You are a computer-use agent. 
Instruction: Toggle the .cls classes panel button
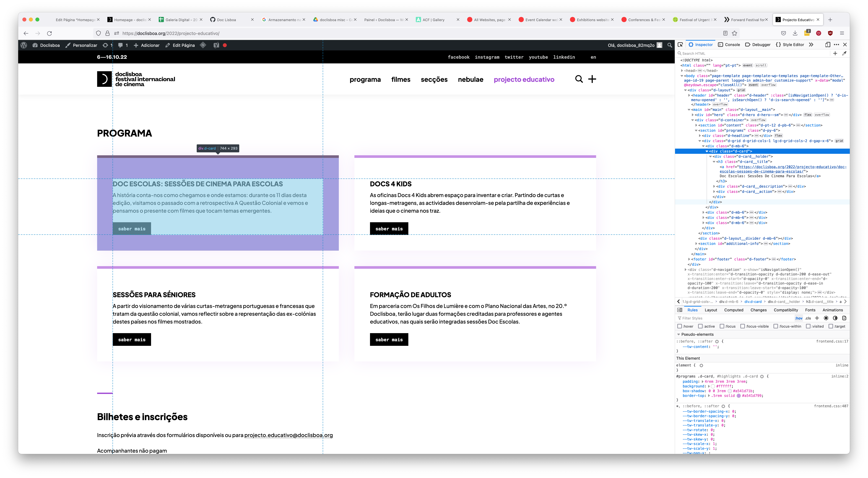(808, 318)
